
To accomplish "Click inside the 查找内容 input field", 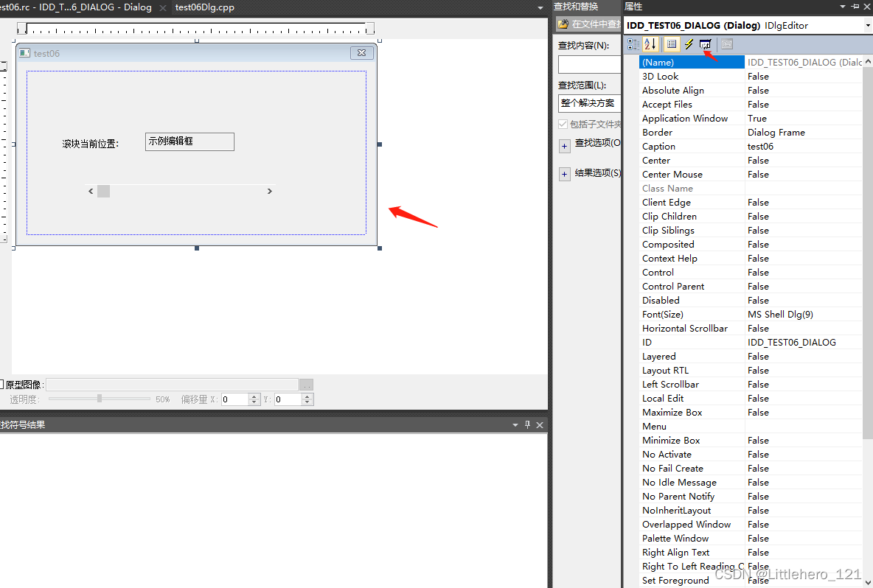I will pos(589,64).
